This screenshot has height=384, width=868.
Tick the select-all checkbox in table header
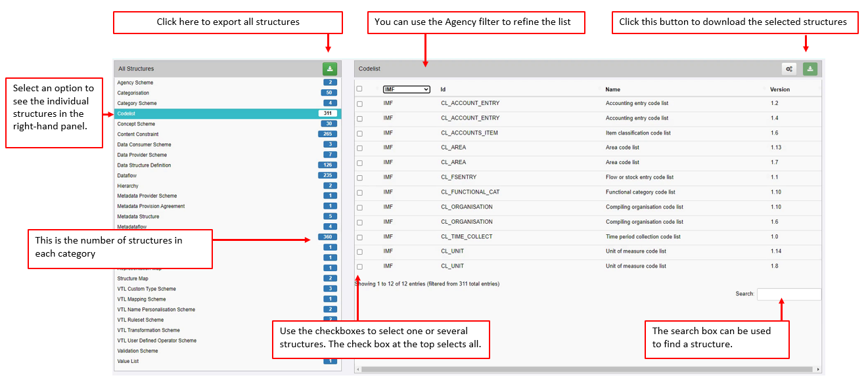359,89
